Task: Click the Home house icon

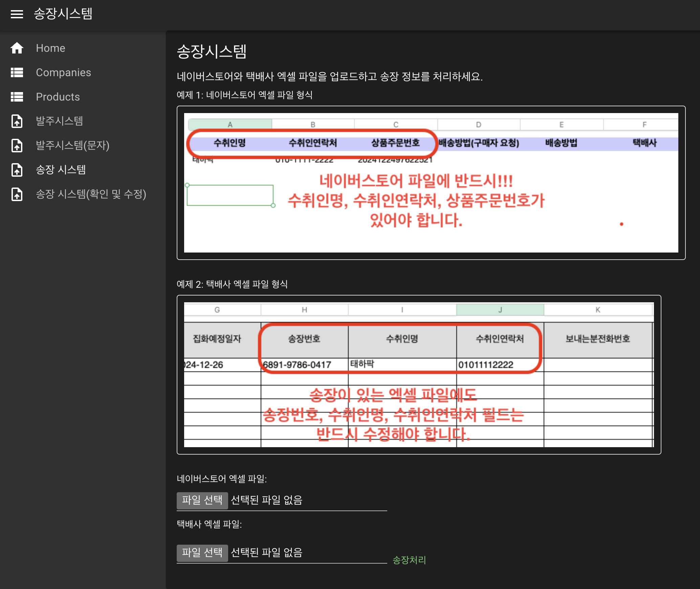Action: click(x=17, y=48)
